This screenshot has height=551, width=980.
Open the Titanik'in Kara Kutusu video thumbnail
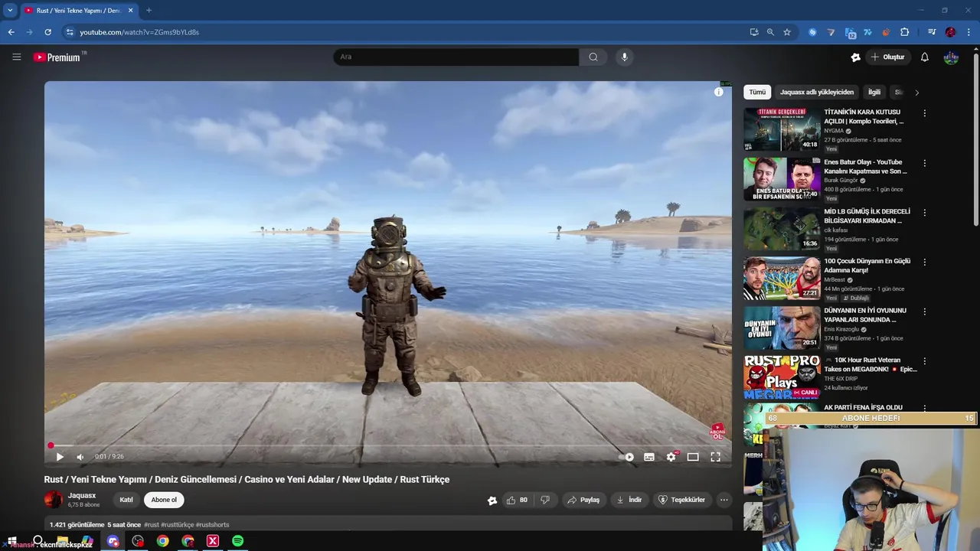point(782,129)
